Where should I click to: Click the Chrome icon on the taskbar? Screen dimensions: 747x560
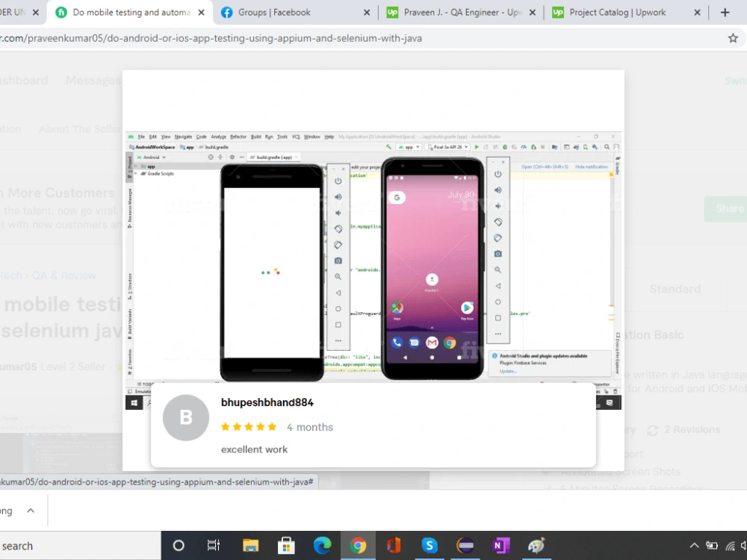point(358,545)
